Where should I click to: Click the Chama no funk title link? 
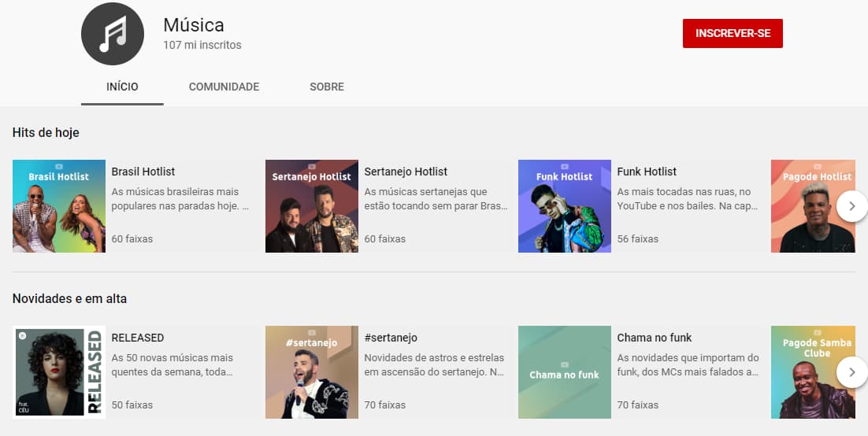655,338
